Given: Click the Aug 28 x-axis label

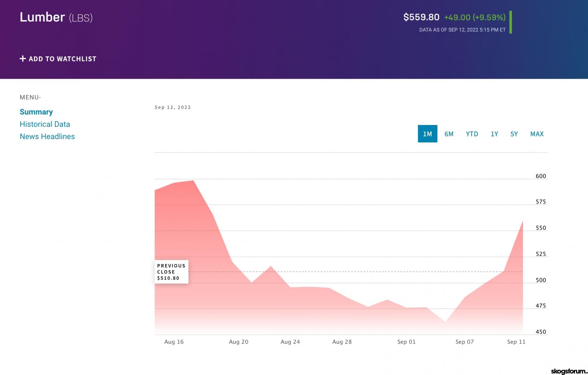Looking at the screenshot, I should pyautogui.click(x=342, y=342).
